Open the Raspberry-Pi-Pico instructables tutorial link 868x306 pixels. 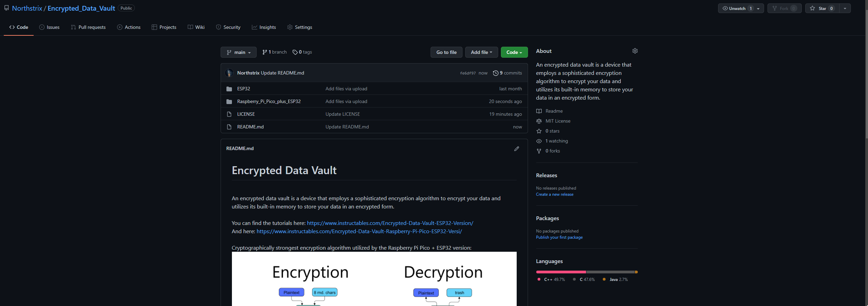(x=359, y=231)
